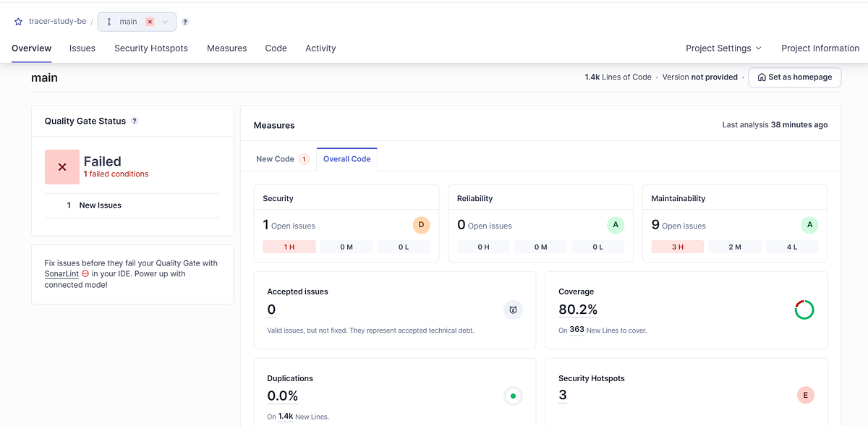Open the Security Hotspots section
Viewport: 868px width, 426px height.
(x=150, y=48)
